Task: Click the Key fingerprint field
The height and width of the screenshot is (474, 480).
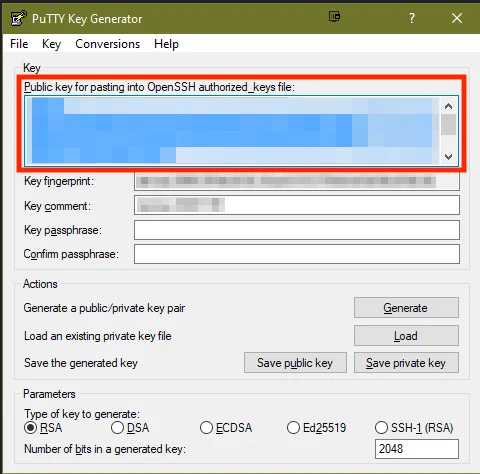Action: pos(297,181)
